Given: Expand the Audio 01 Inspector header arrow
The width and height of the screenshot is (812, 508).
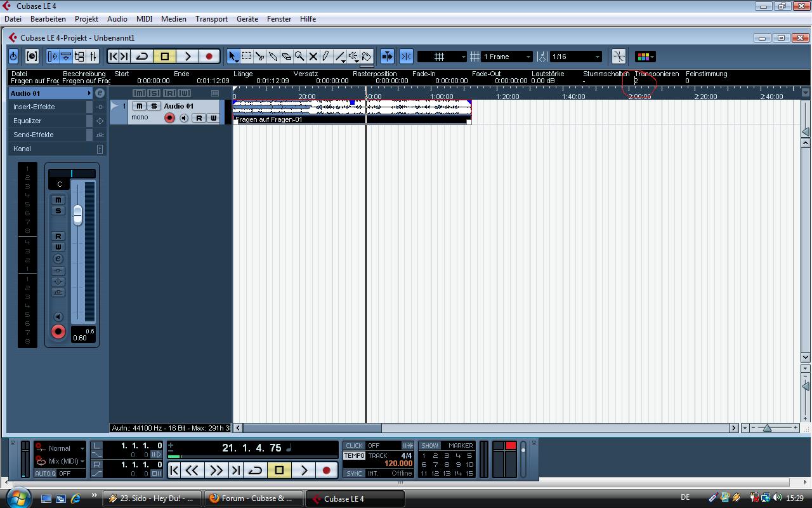Looking at the screenshot, I should pos(89,93).
